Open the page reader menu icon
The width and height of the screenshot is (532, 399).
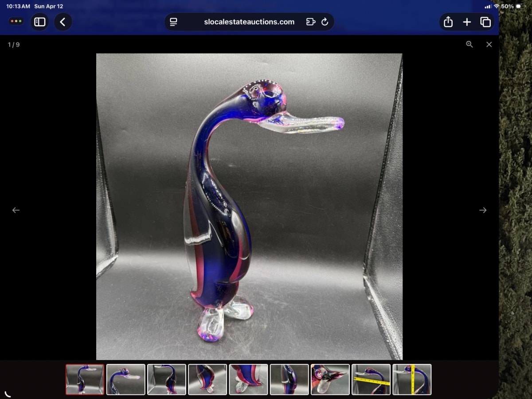174,22
